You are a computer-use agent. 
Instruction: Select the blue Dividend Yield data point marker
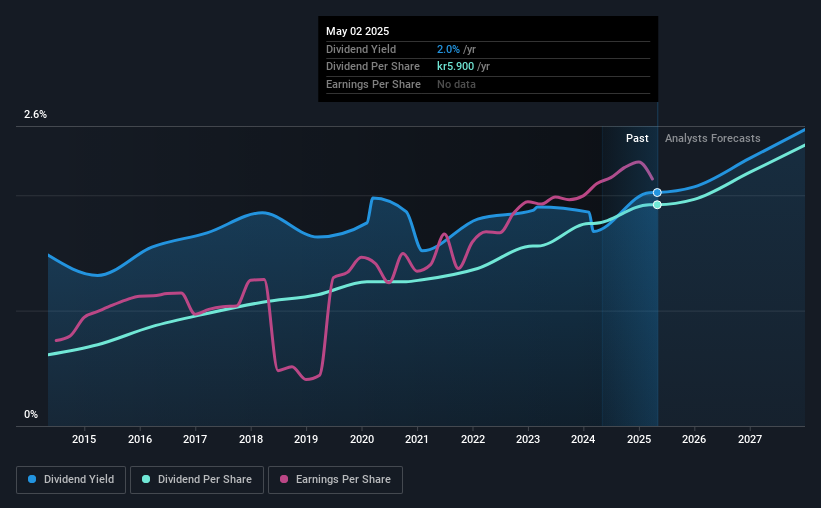click(x=657, y=193)
